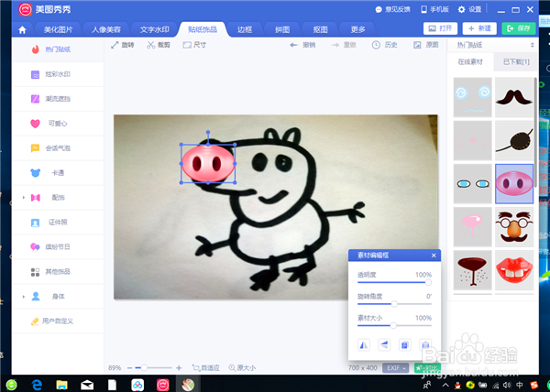The height and width of the screenshot is (392, 550).
Task: Open the 历史 history clock
Action: pyautogui.click(x=385, y=45)
